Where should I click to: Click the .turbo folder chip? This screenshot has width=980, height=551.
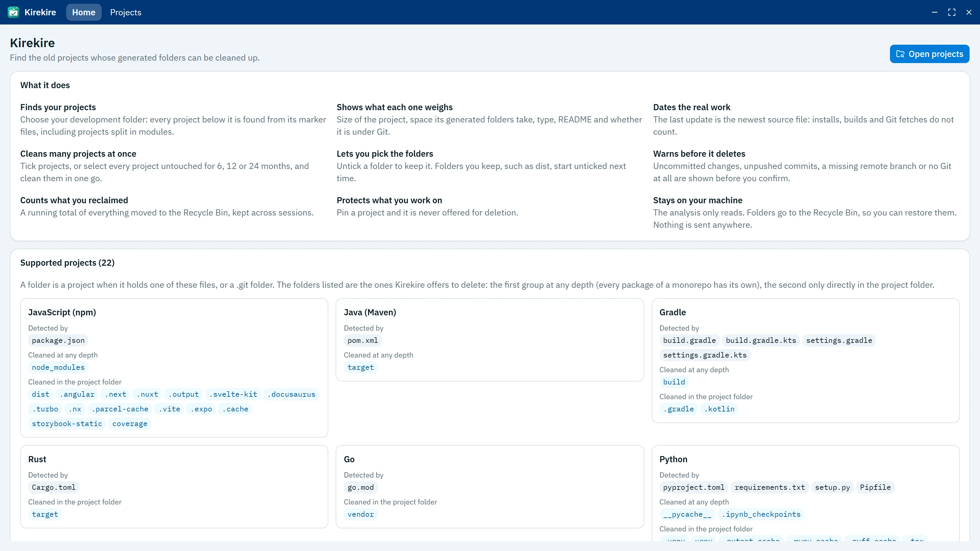pyautogui.click(x=45, y=409)
